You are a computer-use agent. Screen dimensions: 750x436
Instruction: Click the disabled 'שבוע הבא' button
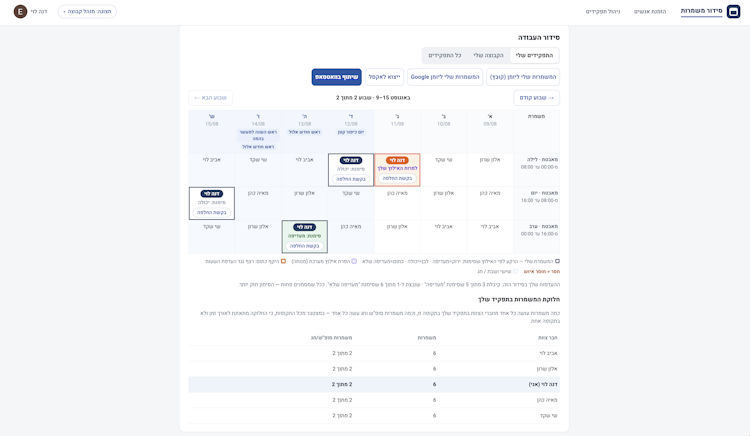210,98
